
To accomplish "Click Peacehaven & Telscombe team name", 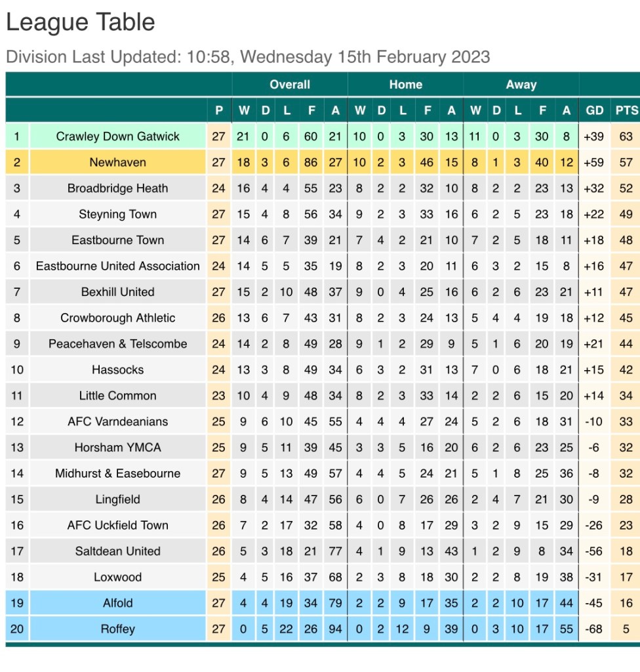I will [x=118, y=344].
